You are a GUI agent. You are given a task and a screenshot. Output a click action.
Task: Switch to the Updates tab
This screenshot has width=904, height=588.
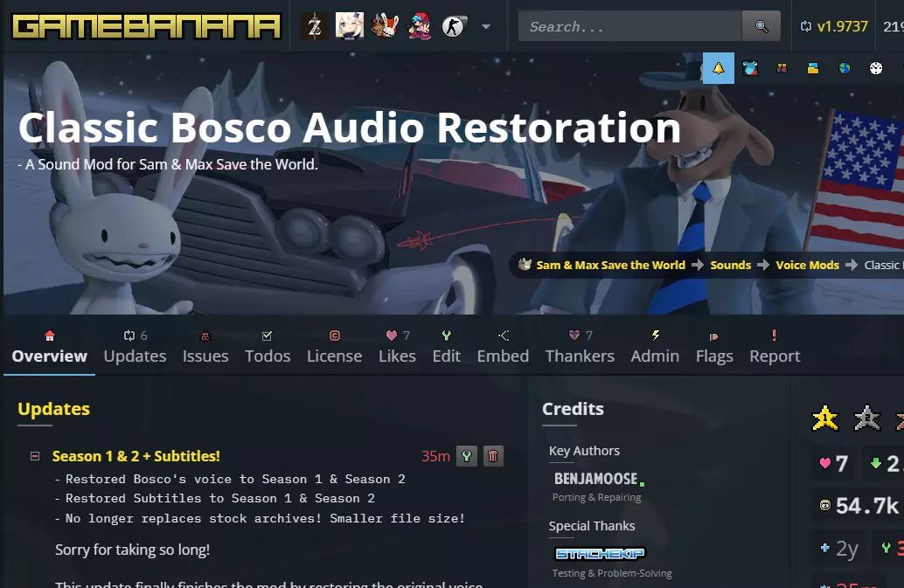(135, 347)
